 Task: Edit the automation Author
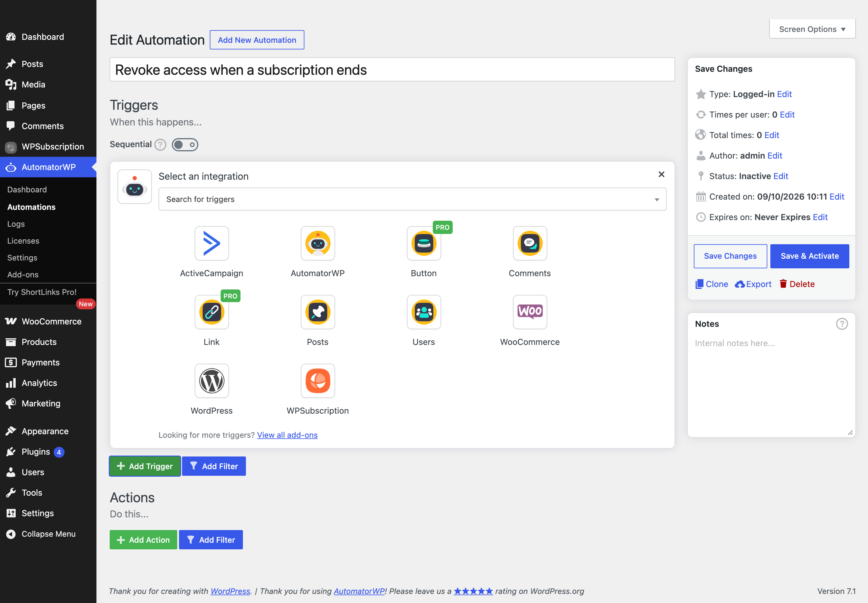coord(775,156)
